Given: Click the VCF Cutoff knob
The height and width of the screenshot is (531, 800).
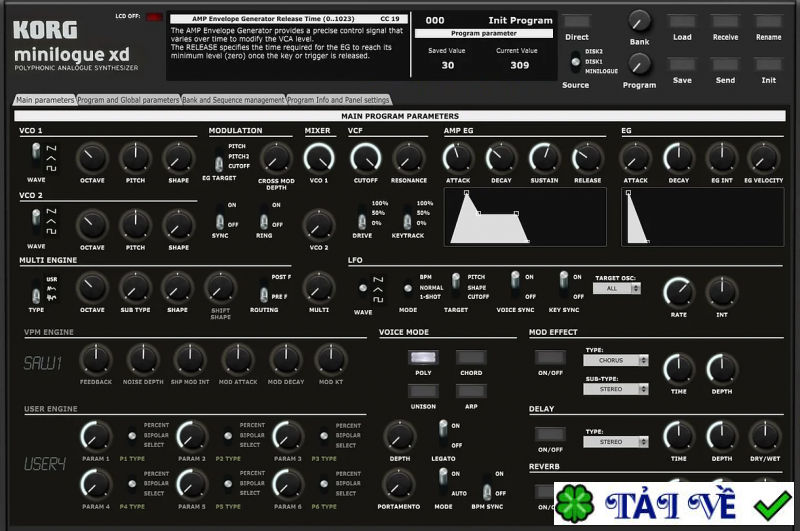Looking at the screenshot, I should click(x=366, y=159).
